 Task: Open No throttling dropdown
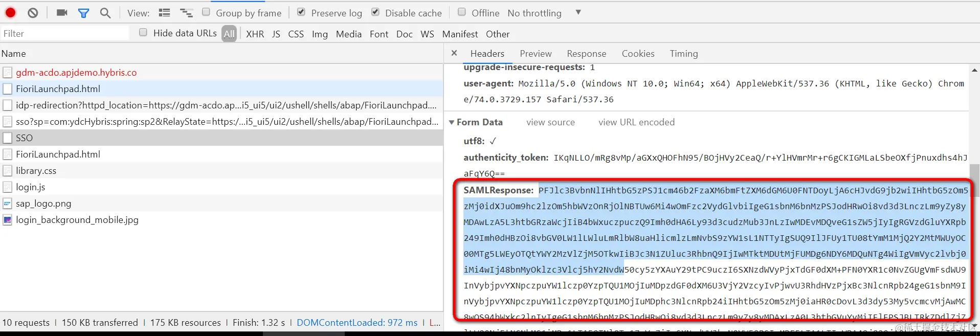point(544,13)
